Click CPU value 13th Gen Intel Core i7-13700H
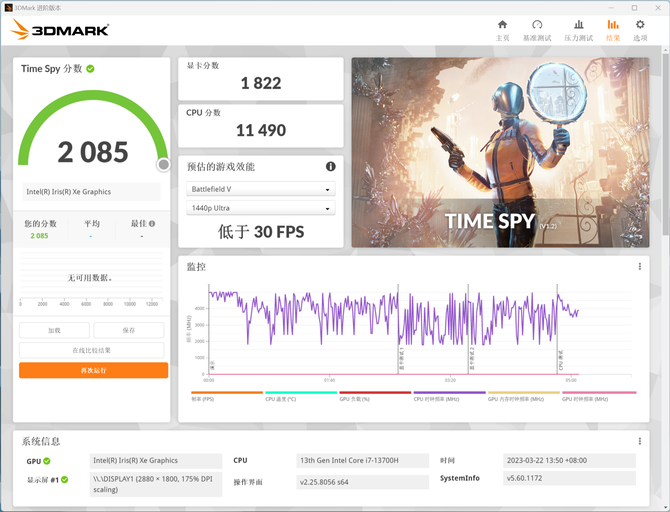The height and width of the screenshot is (512, 670). point(362,461)
